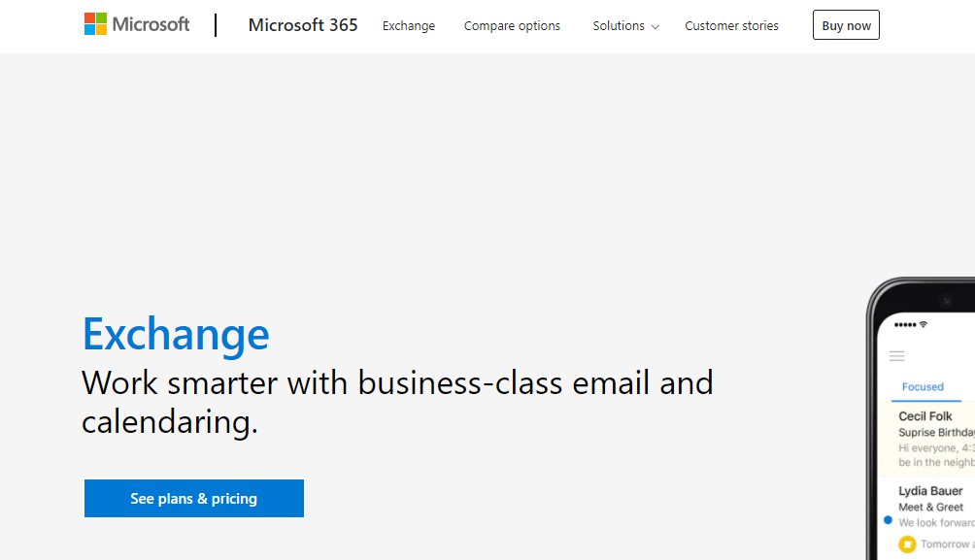Expand the Solutions dropdown chevron
Screen dimensions: 975x560
[655, 27]
